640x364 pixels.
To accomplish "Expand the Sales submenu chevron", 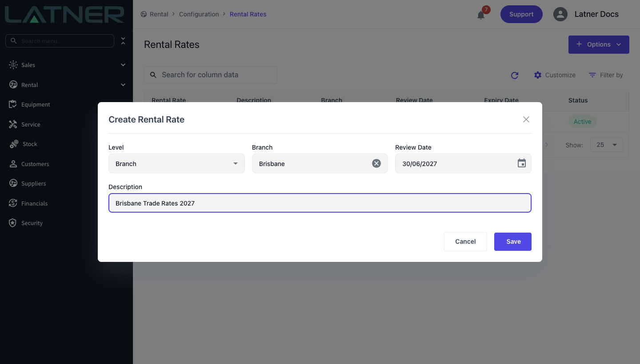I will [x=123, y=65].
